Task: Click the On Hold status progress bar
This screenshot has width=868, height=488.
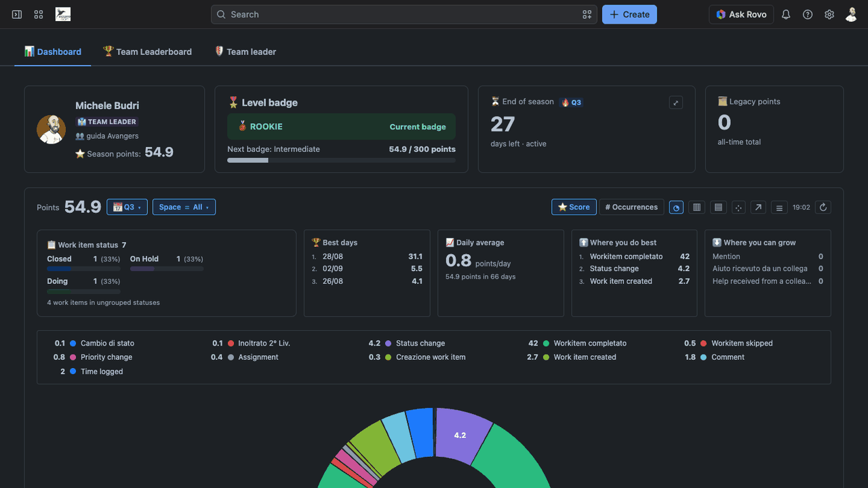Action: [x=167, y=269]
